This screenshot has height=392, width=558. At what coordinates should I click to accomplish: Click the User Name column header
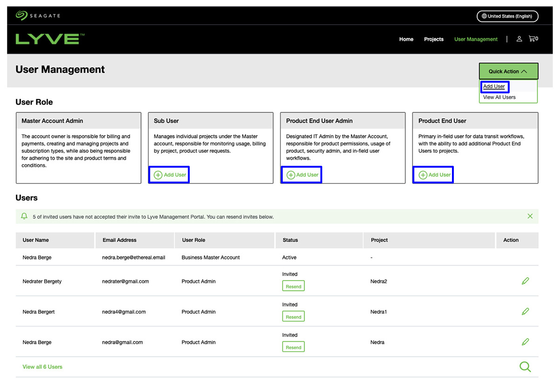click(55, 240)
